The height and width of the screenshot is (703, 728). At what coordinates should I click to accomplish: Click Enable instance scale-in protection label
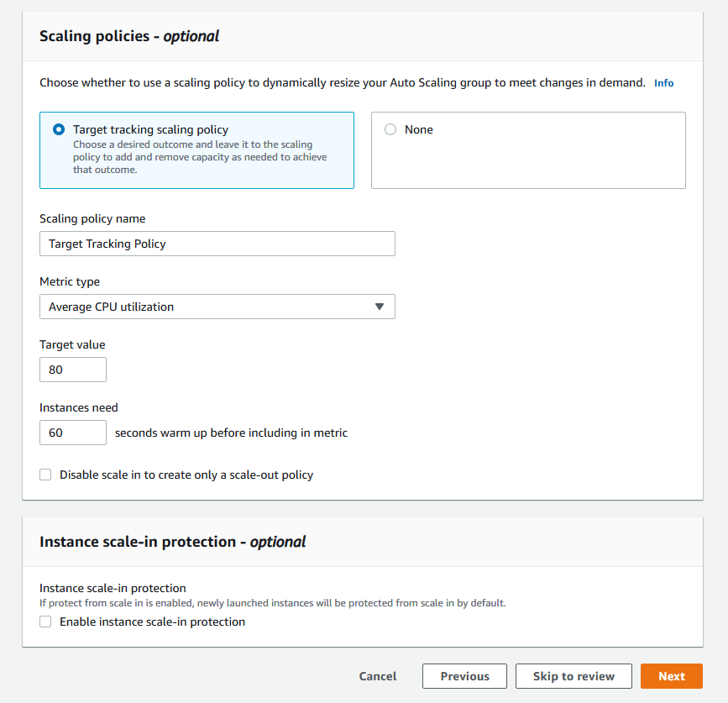(152, 622)
